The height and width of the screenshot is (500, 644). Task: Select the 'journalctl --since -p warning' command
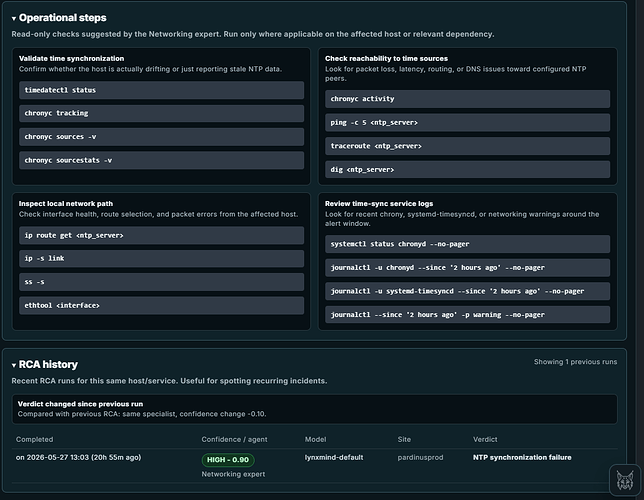467,315
